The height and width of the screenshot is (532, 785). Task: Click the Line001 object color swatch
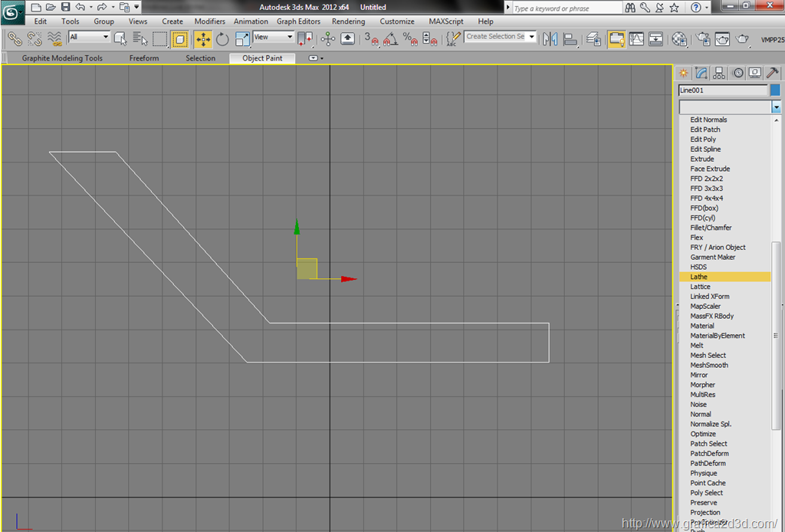(775, 90)
